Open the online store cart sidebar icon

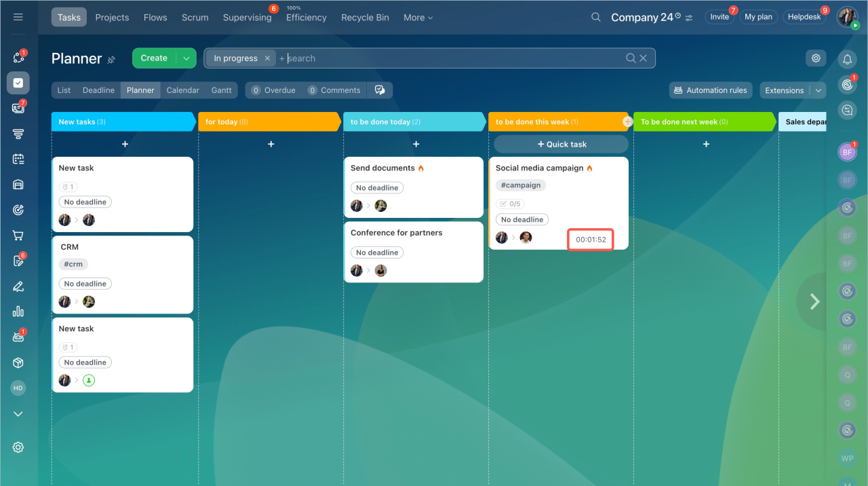(x=18, y=236)
